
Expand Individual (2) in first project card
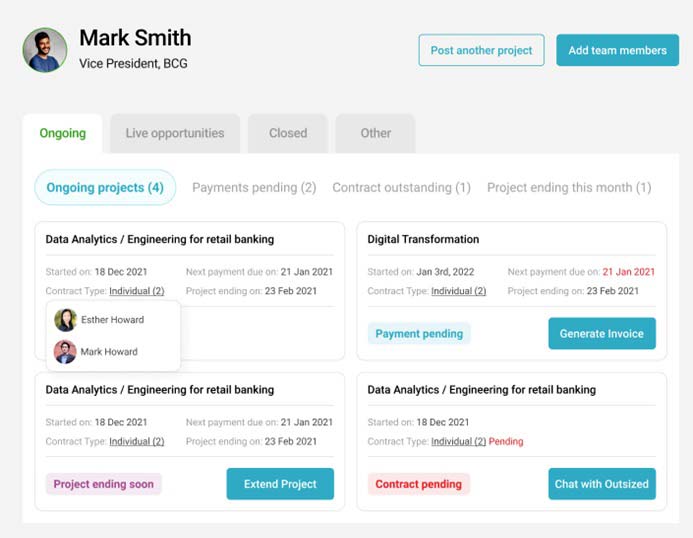[x=137, y=291]
